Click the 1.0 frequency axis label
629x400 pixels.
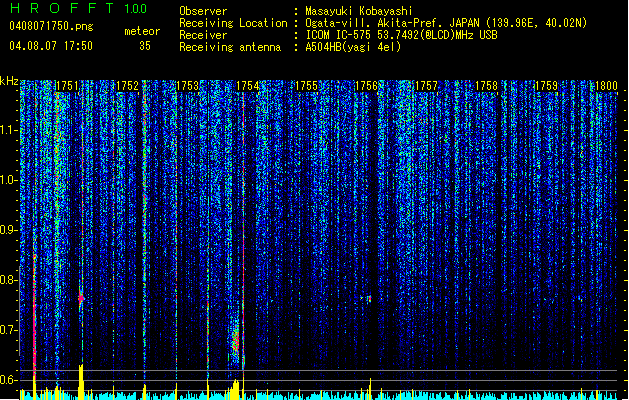click(9, 180)
